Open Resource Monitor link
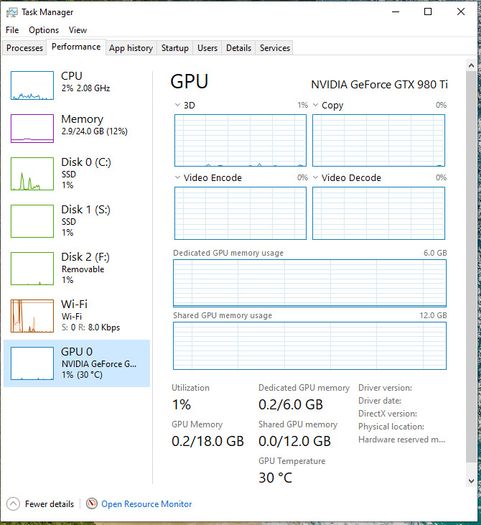Screen dimensions: 481x525 pyautogui.click(x=147, y=504)
